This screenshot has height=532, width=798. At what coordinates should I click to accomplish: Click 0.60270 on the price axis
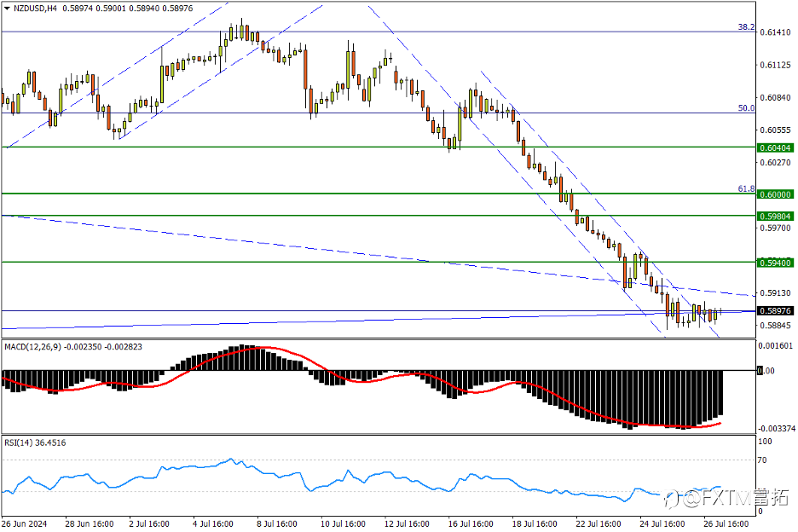(x=776, y=163)
